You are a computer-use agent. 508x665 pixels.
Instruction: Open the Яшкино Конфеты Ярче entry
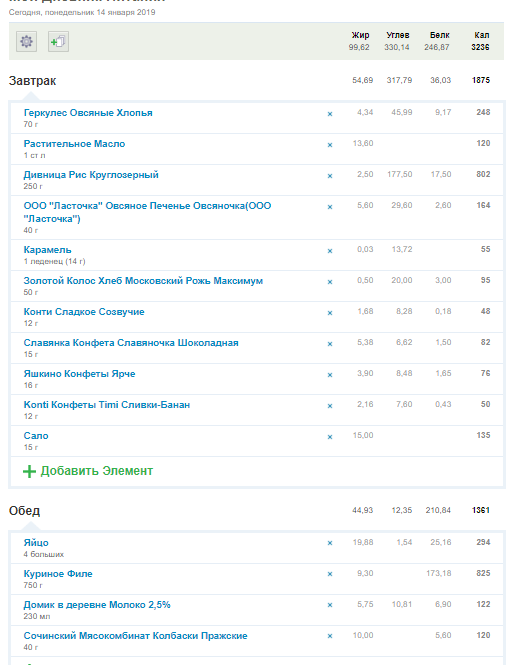coord(79,374)
